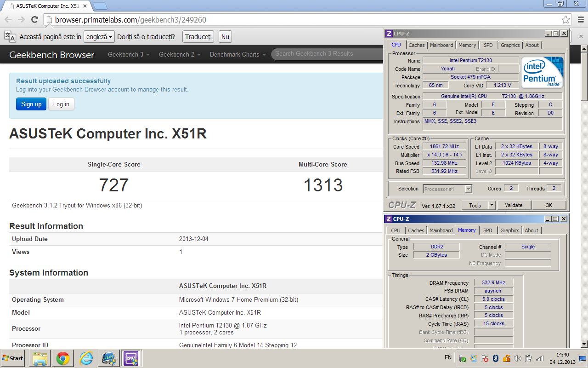The image size is (588, 368).
Task: Click the CPU-Z title bar Z icon in top window
Action: pyautogui.click(x=389, y=34)
